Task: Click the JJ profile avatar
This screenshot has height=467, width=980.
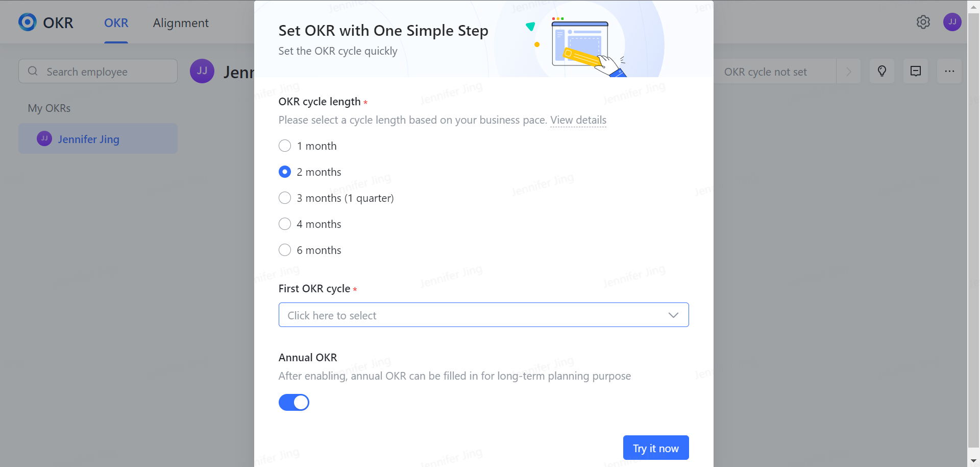Action: [952, 21]
